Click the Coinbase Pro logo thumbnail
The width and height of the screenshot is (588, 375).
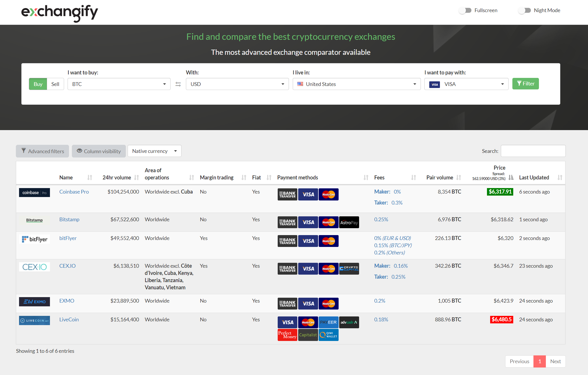34,193
